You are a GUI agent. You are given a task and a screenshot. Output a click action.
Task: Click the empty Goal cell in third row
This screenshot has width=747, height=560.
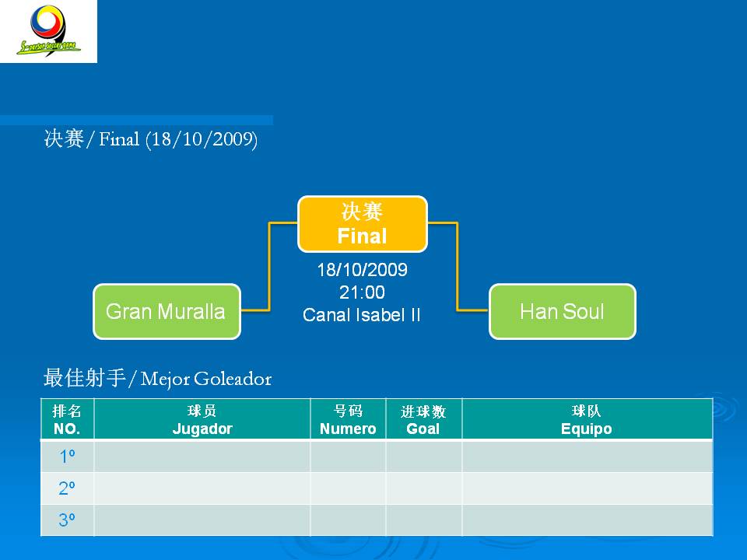click(423, 520)
